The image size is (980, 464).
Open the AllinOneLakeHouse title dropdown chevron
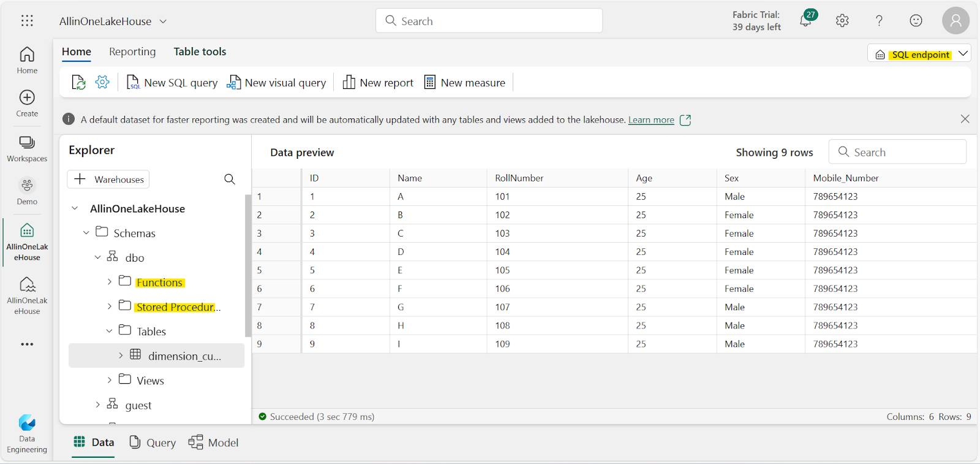tap(163, 21)
